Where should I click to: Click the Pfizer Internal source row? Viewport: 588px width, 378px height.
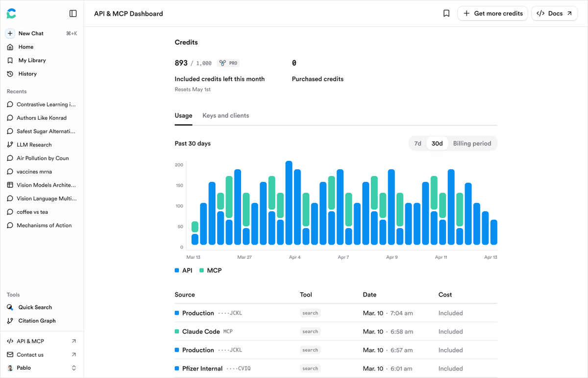click(x=336, y=369)
